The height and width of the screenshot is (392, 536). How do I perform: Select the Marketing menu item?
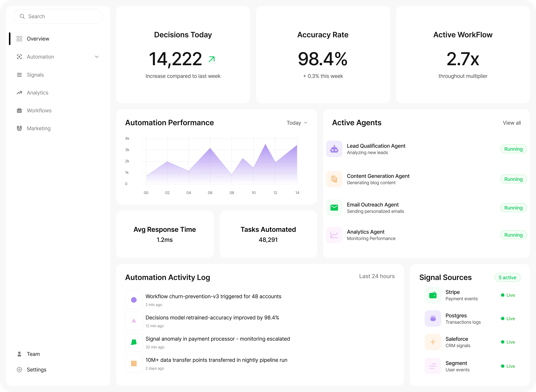(39, 128)
